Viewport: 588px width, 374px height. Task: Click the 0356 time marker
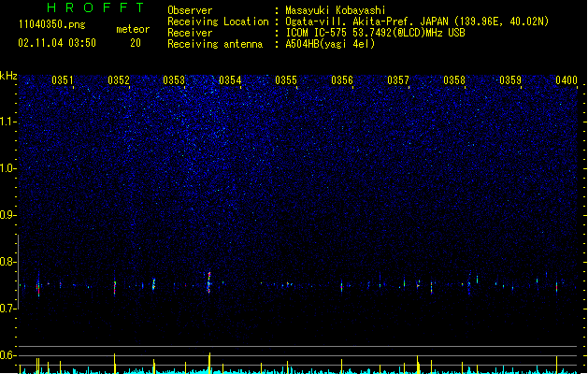click(x=342, y=80)
